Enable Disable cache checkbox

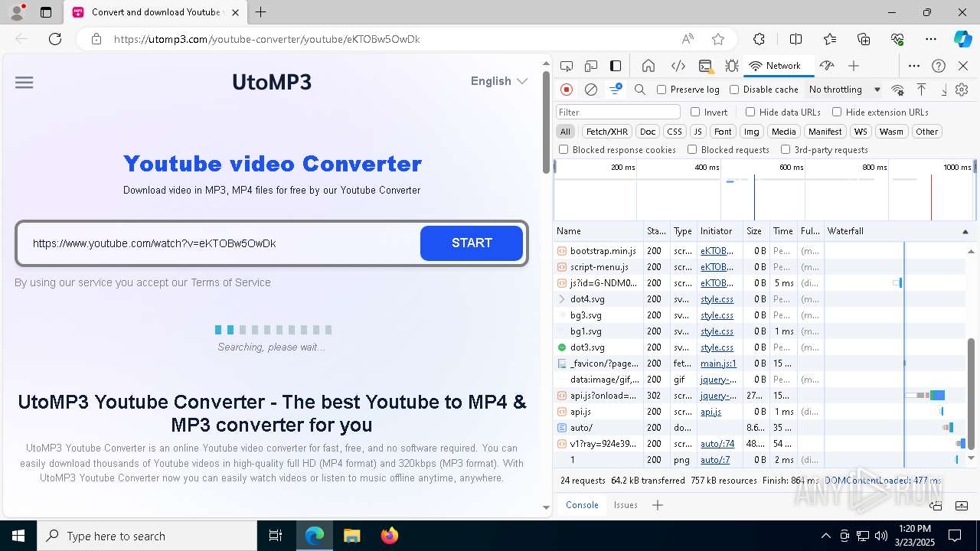(x=734, y=90)
